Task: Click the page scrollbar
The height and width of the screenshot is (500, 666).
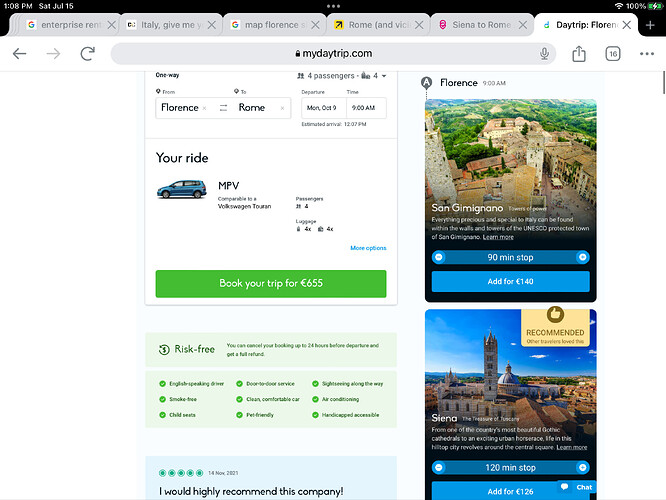Action: (664, 83)
